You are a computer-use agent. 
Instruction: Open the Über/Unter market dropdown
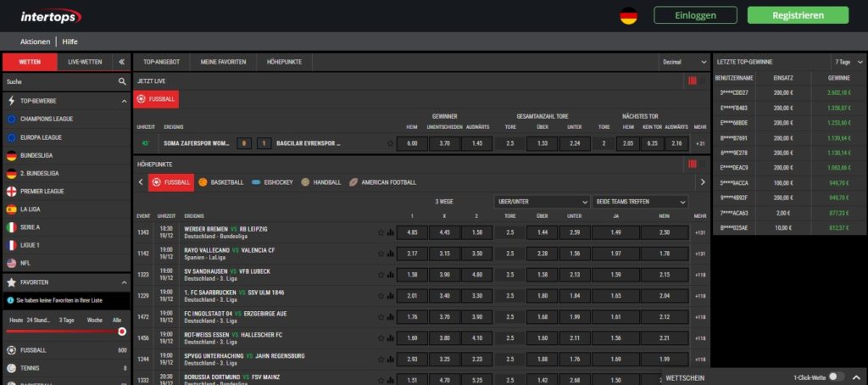point(542,202)
